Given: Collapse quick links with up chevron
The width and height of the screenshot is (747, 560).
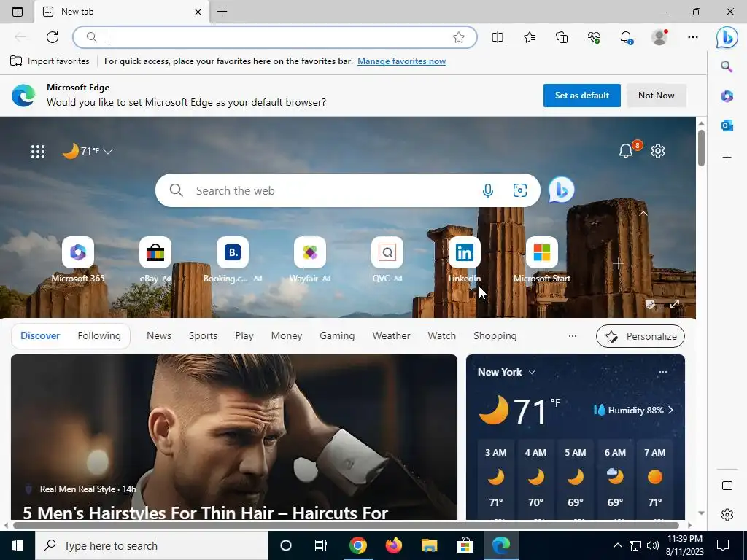Looking at the screenshot, I should point(643,214).
